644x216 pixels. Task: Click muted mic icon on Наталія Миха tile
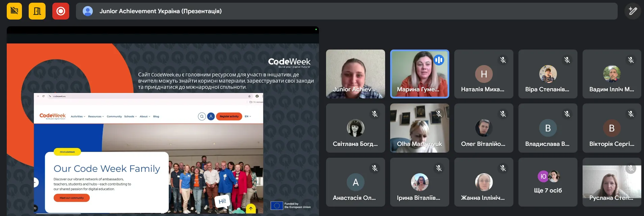click(x=503, y=60)
